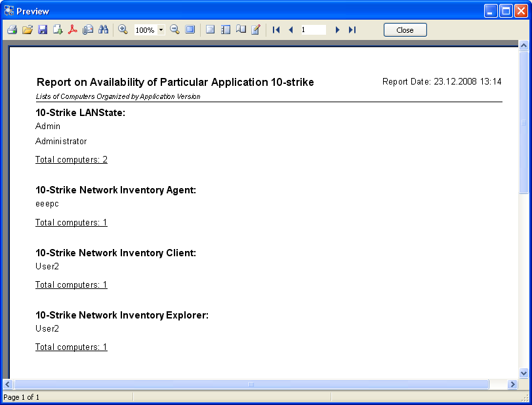The image size is (532, 405).
Task: Toggle the report outline icon
Action: pos(211,29)
